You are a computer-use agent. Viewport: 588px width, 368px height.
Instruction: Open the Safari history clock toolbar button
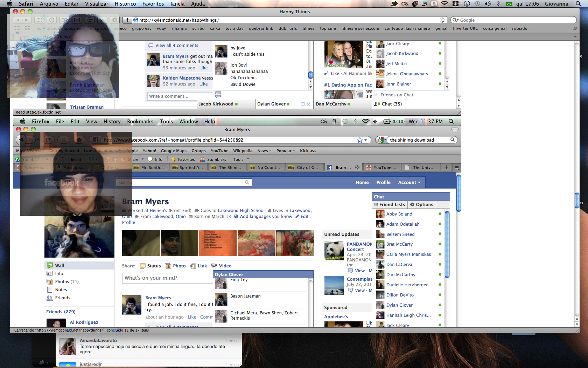coord(52,20)
